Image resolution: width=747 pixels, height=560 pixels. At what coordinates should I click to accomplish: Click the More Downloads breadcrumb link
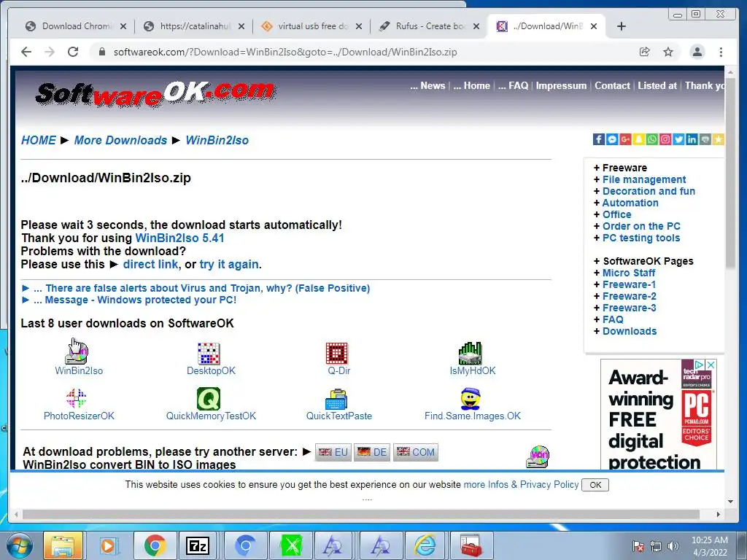point(120,140)
